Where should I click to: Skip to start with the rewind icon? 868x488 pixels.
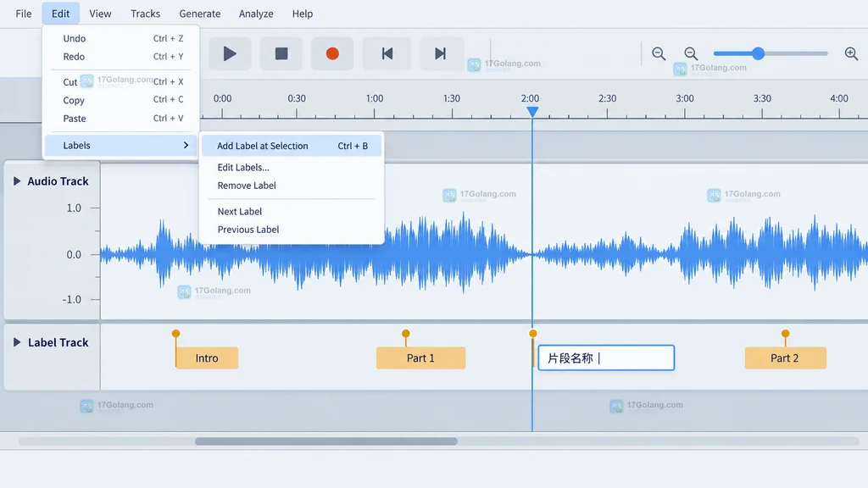click(387, 53)
